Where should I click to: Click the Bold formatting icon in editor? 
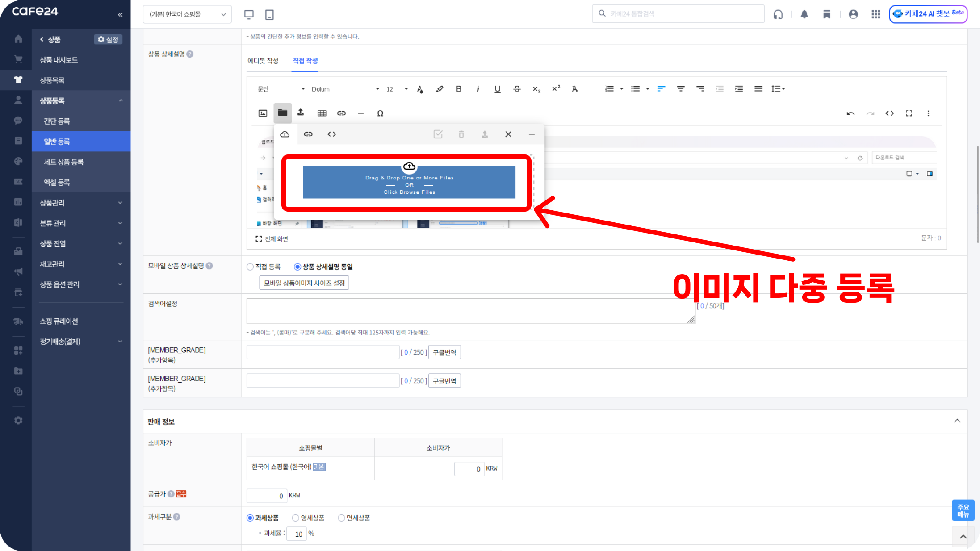coord(458,89)
